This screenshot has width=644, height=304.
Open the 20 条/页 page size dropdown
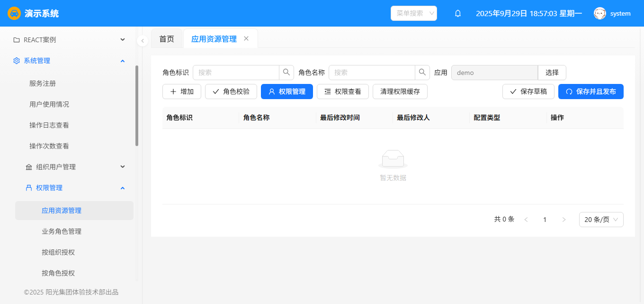[601, 220]
